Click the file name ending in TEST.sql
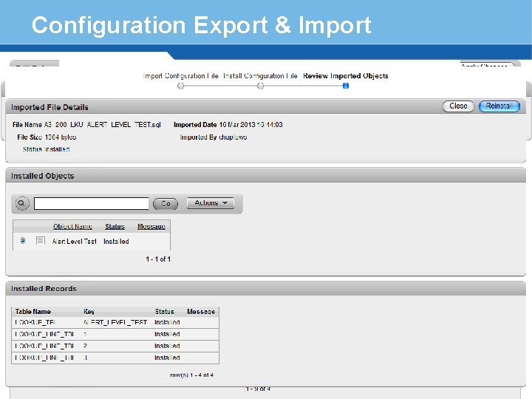 click(x=103, y=125)
